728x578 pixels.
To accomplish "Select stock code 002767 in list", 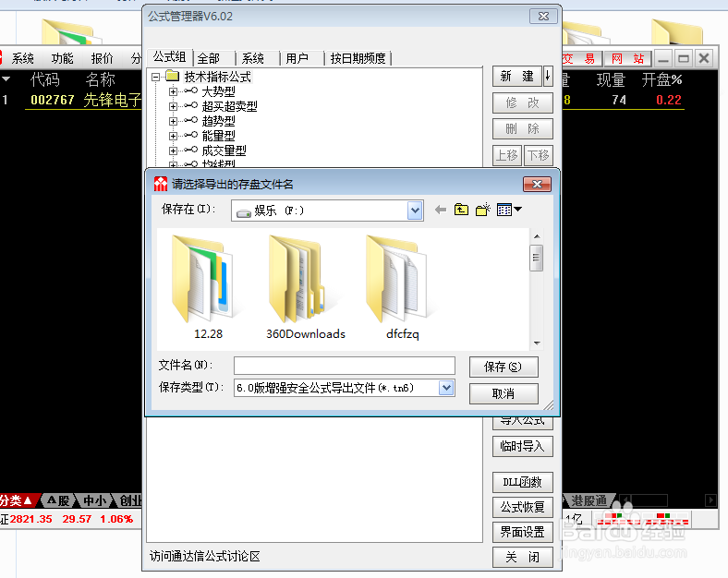I will 53,100.
